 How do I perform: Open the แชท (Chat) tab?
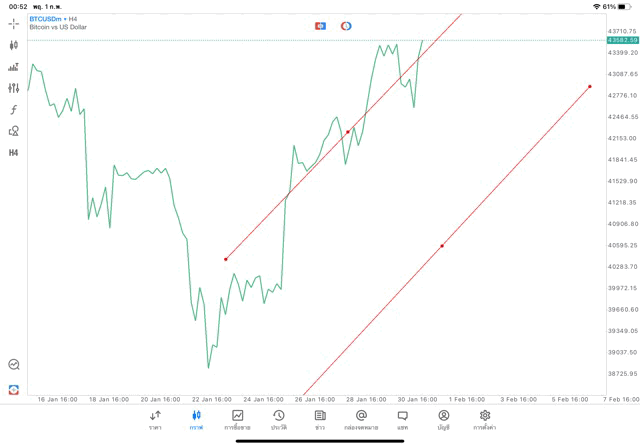402,419
